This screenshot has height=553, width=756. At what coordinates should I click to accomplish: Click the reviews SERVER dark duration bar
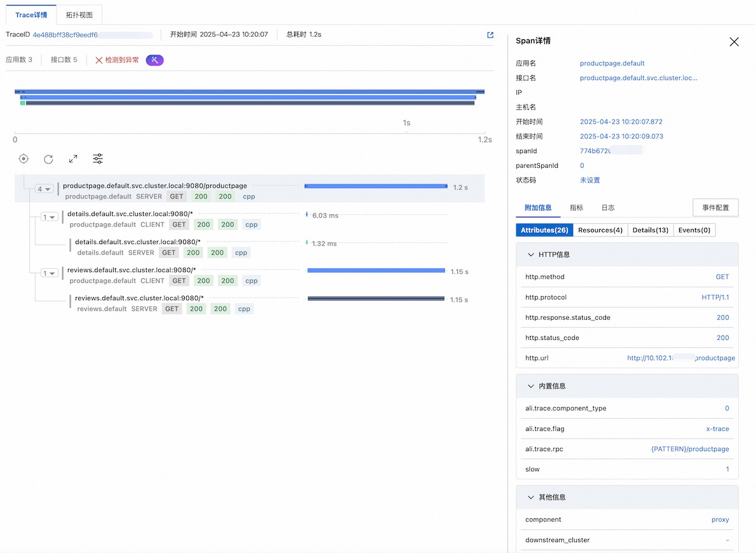click(376, 299)
